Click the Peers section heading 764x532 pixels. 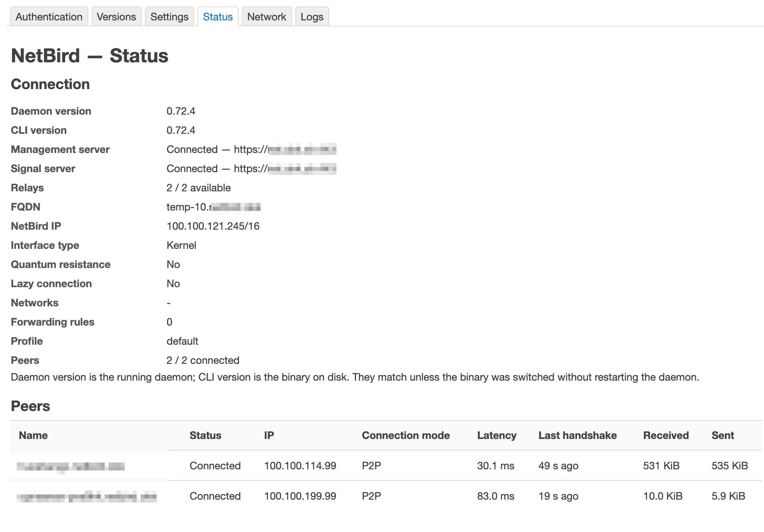coord(30,406)
